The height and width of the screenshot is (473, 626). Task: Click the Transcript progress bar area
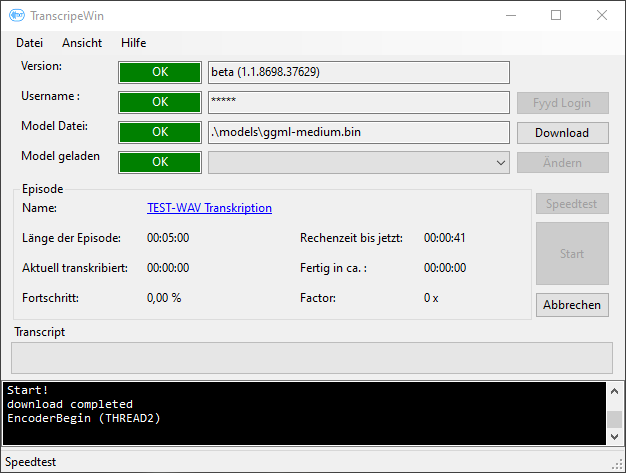point(311,358)
